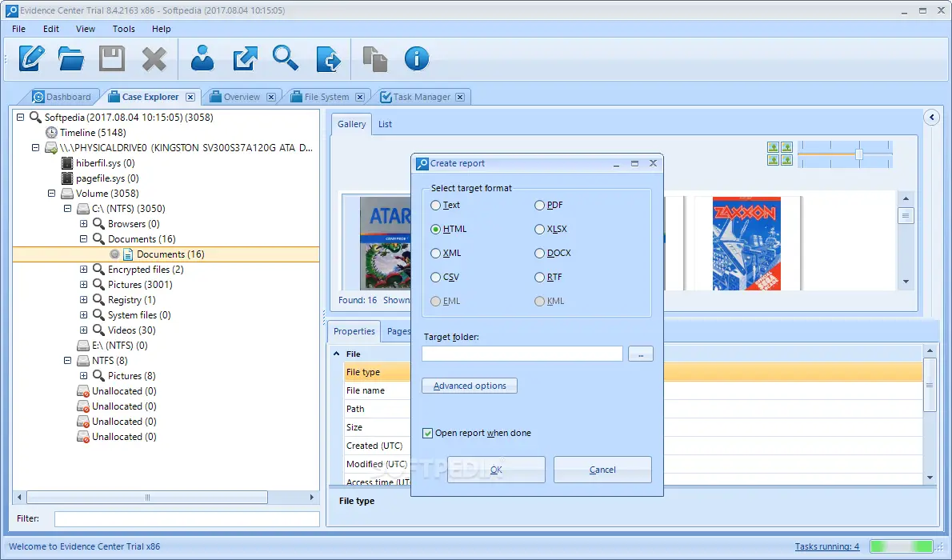The width and height of the screenshot is (952, 560).
Task: Click the save floppy disk icon
Action: tap(112, 59)
